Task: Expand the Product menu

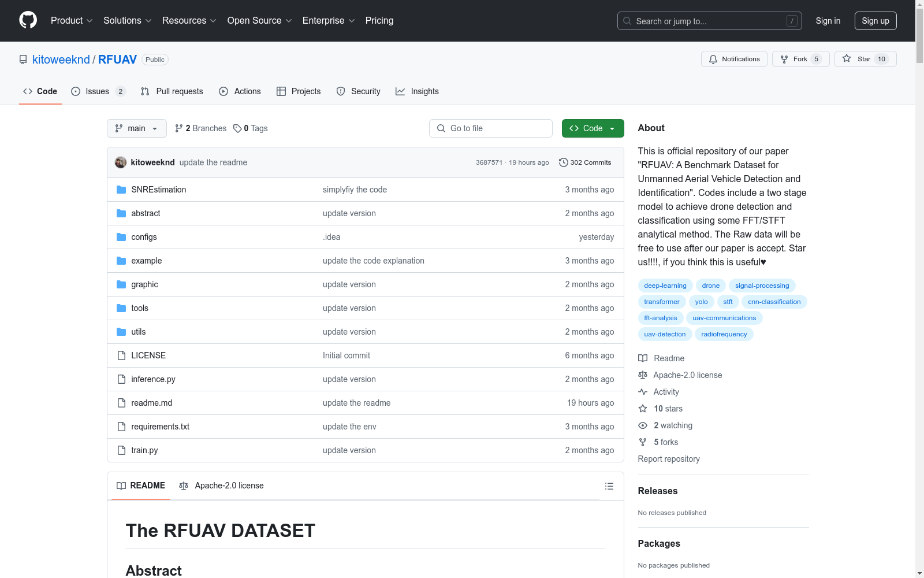Action: point(72,20)
